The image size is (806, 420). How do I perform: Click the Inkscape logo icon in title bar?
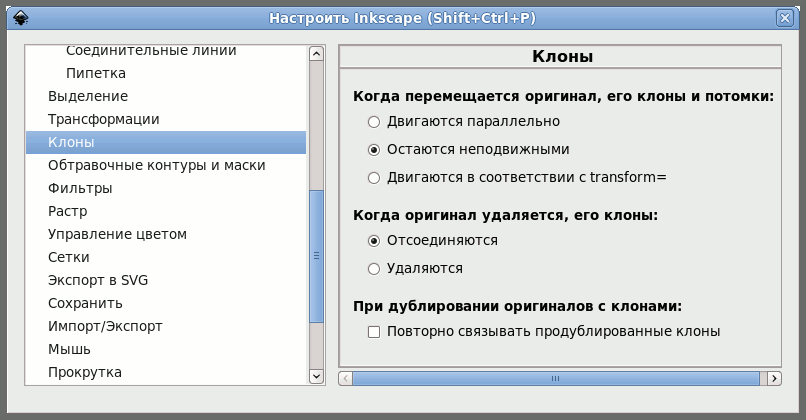21,19
